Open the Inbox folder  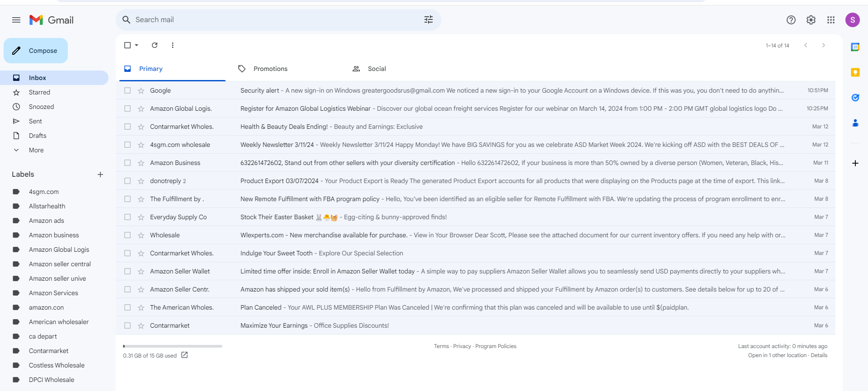click(x=54, y=78)
